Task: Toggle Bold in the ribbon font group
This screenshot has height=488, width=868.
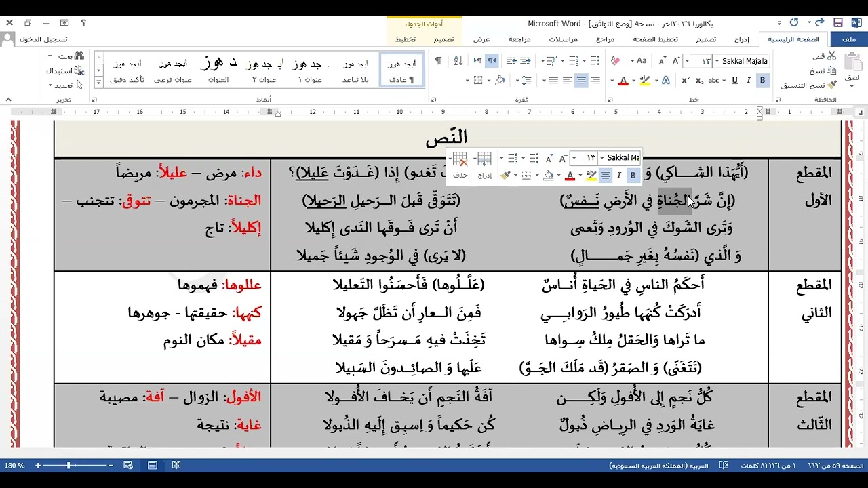Action: pos(762,81)
